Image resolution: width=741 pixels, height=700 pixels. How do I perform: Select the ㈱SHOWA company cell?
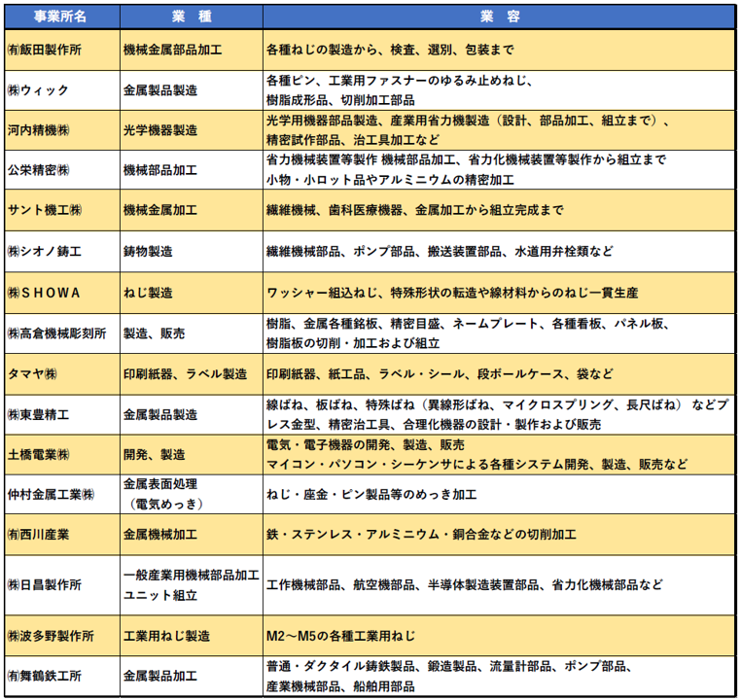(62, 293)
